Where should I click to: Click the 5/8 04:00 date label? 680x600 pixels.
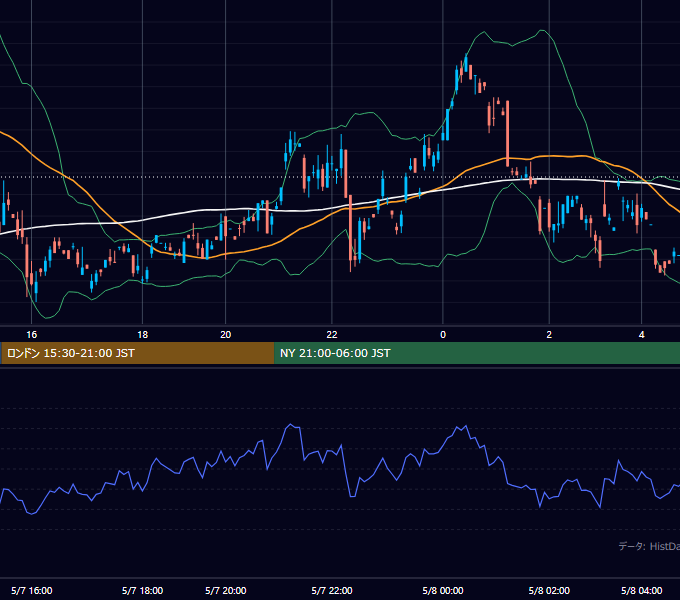[x=641, y=590]
